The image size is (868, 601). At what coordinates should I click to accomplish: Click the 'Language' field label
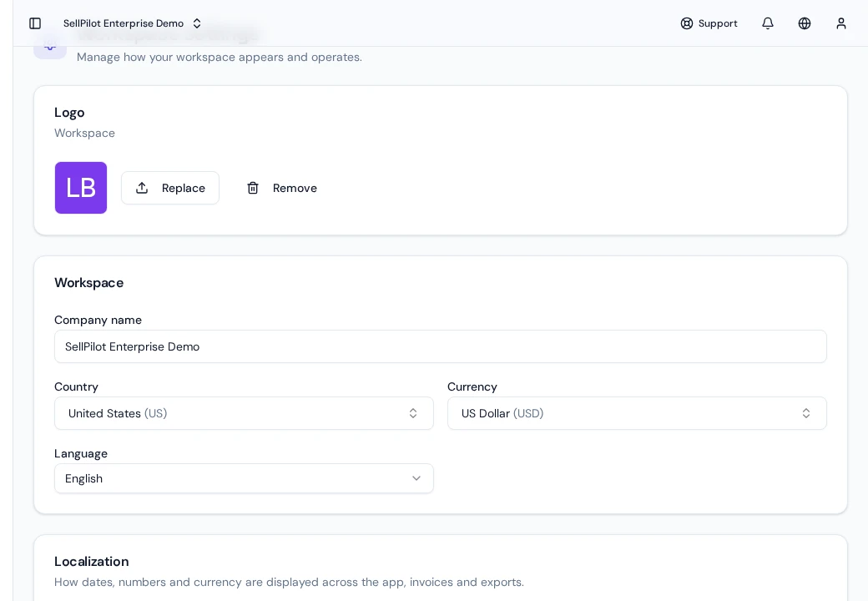81,454
